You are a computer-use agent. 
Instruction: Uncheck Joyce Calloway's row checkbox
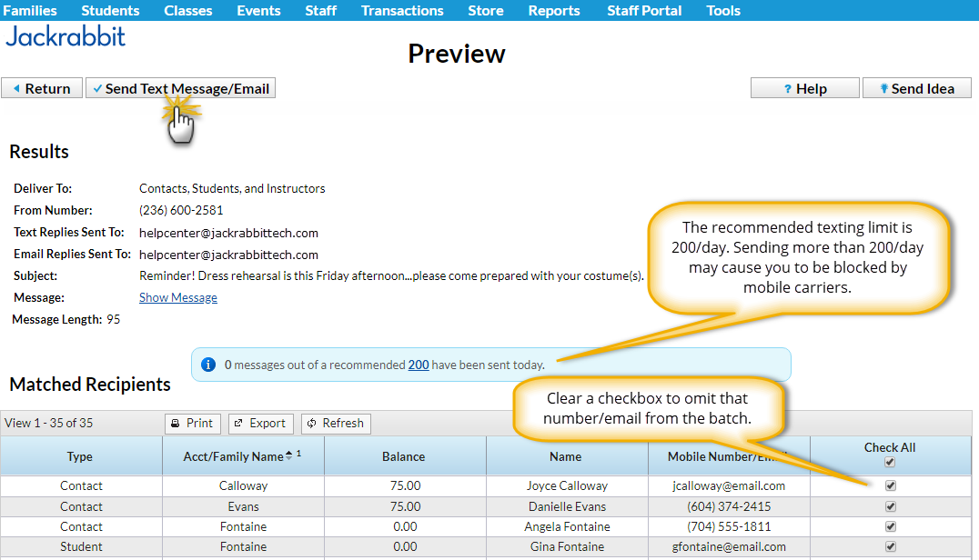(x=891, y=485)
